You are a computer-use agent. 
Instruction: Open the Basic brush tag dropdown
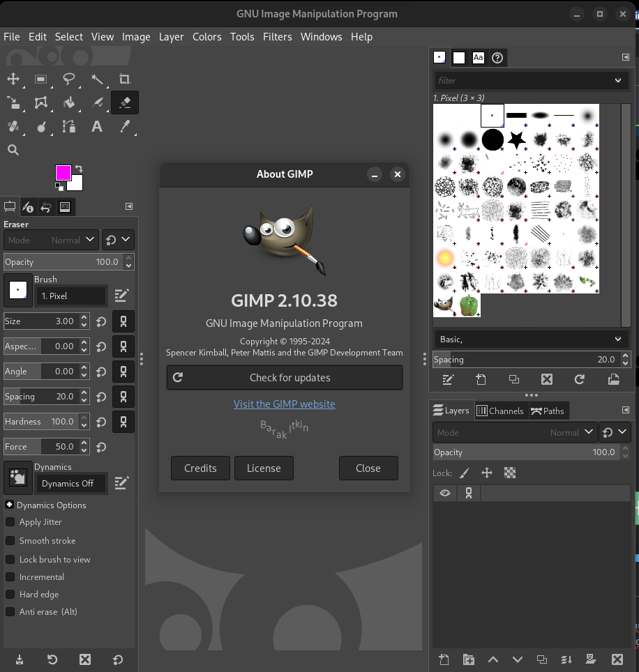pyautogui.click(x=531, y=339)
